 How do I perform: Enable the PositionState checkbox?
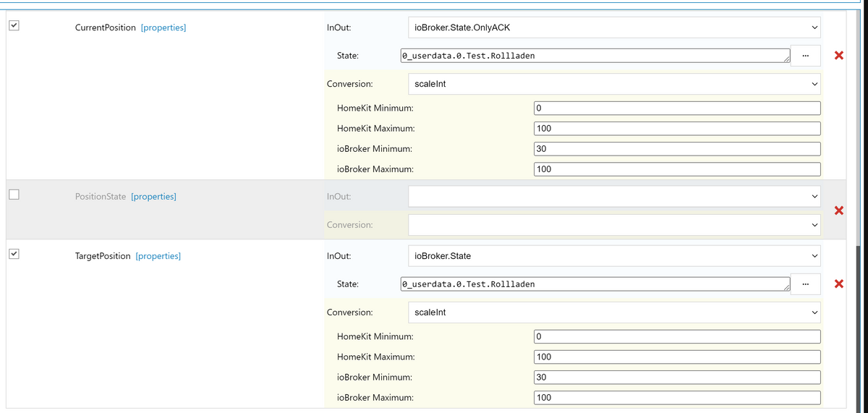coord(14,195)
